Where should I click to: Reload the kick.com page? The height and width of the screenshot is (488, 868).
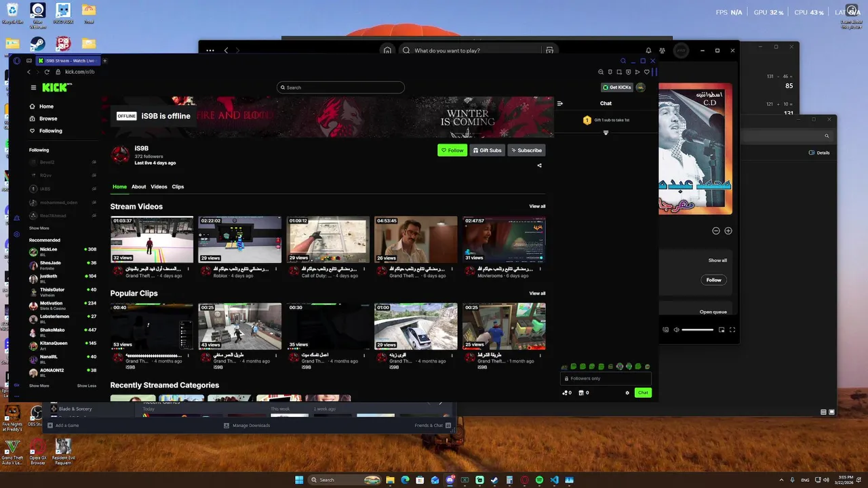pos(47,72)
